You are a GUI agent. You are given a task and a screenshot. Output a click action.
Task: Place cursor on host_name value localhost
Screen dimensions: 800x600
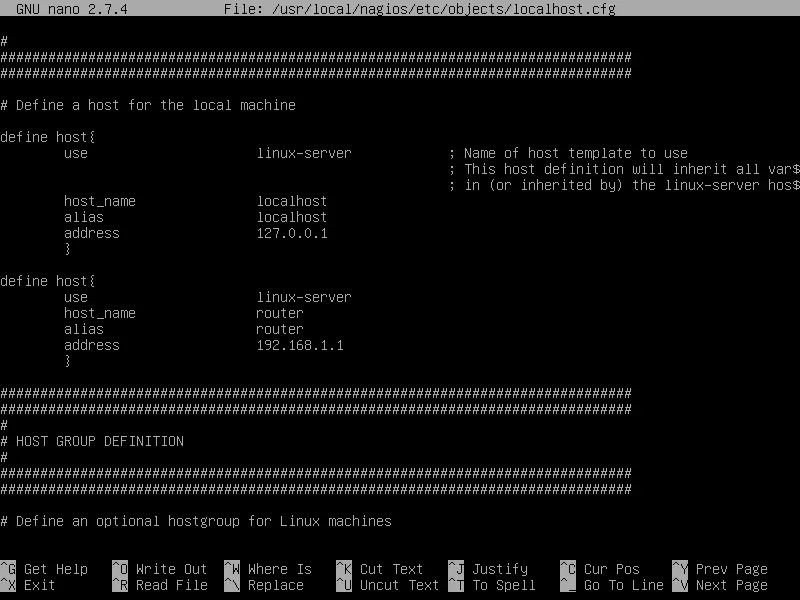[x=291, y=201]
